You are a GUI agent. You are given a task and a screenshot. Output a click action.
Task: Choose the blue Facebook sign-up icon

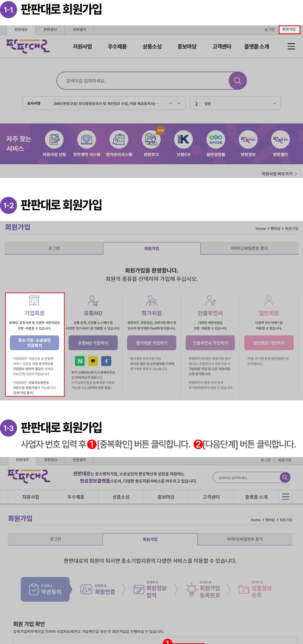(106, 361)
